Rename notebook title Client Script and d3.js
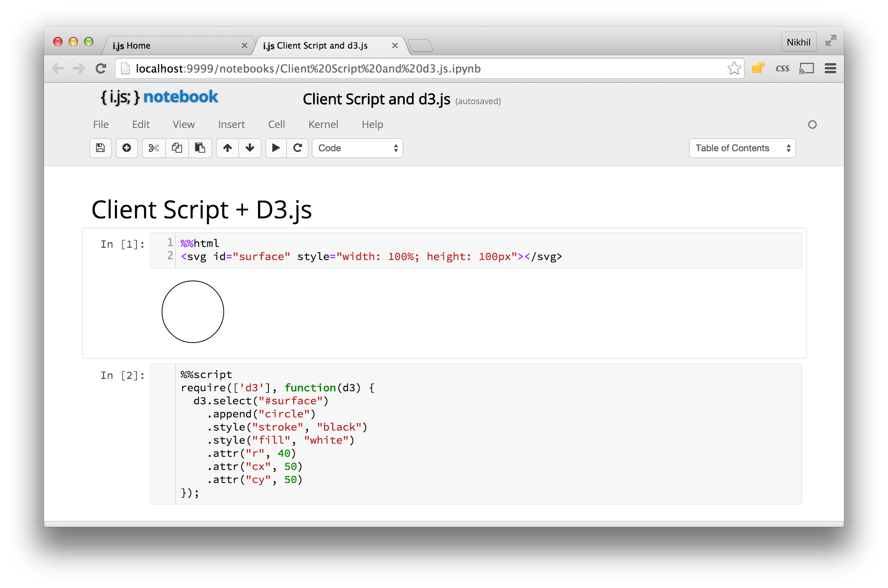888x588 pixels. [x=376, y=100]
